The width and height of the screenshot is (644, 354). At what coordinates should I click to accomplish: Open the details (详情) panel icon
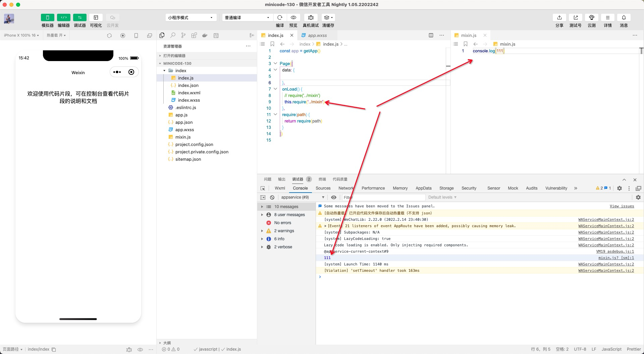pyautogui.click(x=607, y=17)
